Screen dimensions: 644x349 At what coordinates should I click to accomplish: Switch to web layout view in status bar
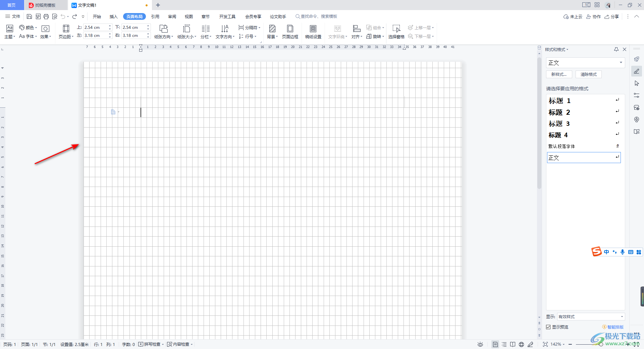(x=521, y=344)
